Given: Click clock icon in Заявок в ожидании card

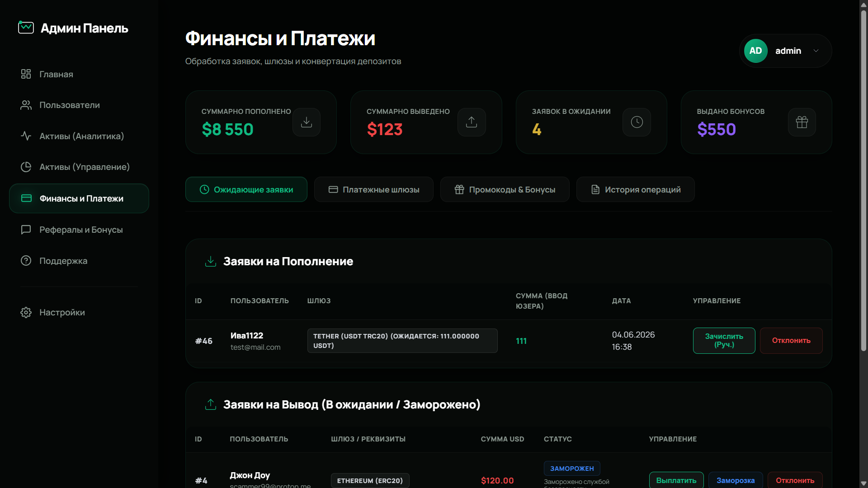Looking at the screenshot, I should [637, 122].
